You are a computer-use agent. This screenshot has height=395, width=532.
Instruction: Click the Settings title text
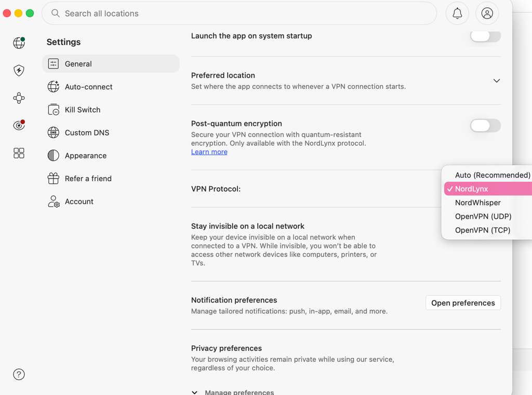tap(63, 42)
